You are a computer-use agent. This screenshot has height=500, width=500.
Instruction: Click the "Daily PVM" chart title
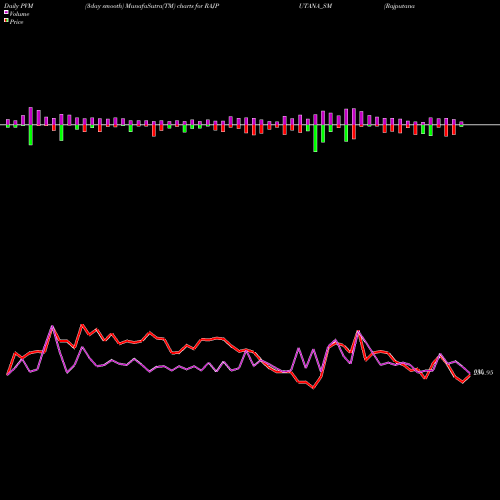coord(19,6)
